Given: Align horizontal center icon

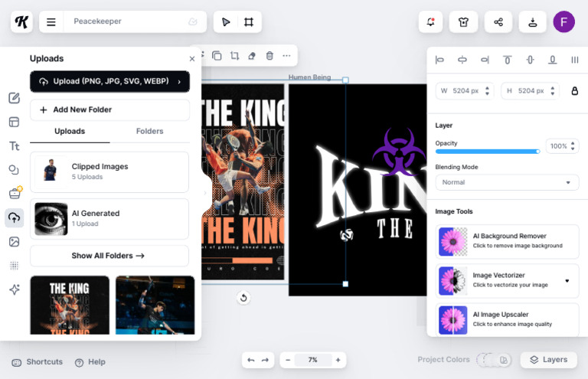Looking at the screenshot, I should (462, 60).
